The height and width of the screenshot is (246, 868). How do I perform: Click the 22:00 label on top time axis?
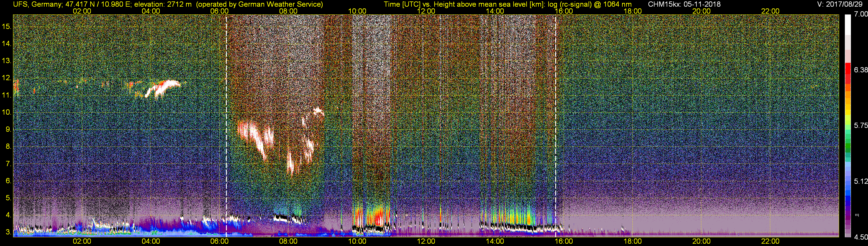pos(770,11)
